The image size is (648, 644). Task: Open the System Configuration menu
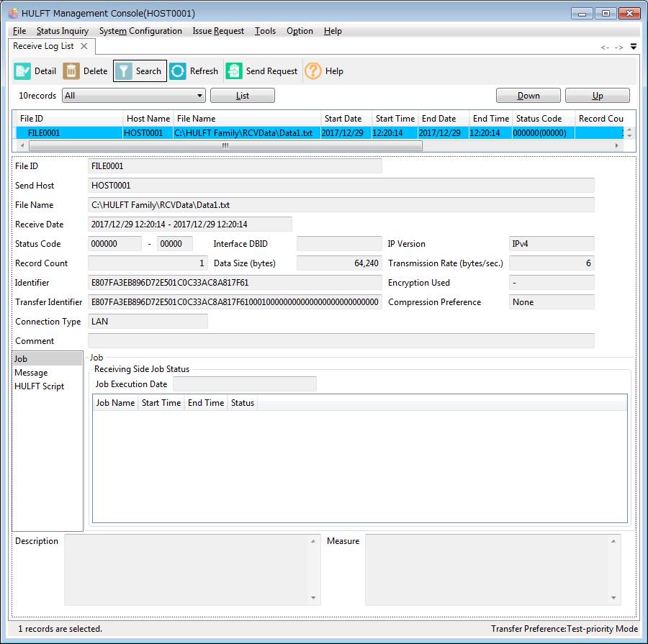[140, 31]
